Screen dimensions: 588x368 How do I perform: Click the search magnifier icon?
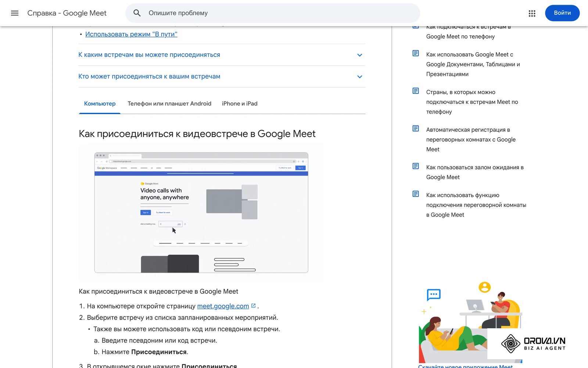tap(137, 13)
